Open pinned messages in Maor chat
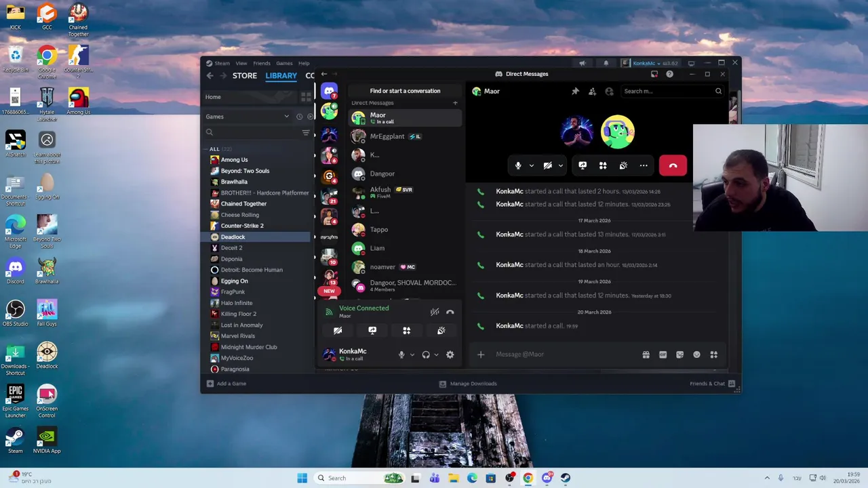The height and width of the screenshot is (488, 868). 575,91
